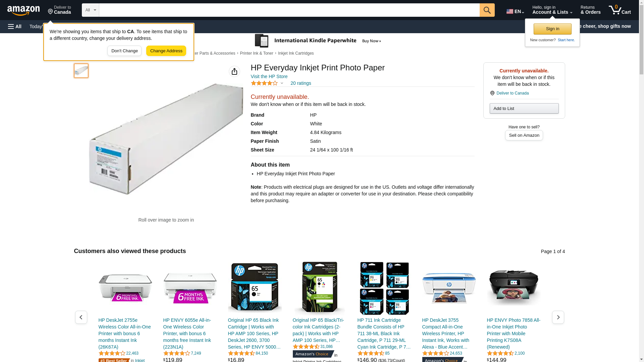The image size is (644, 362).
Task: Click the Change Address button
Action: tap(166, 51)
